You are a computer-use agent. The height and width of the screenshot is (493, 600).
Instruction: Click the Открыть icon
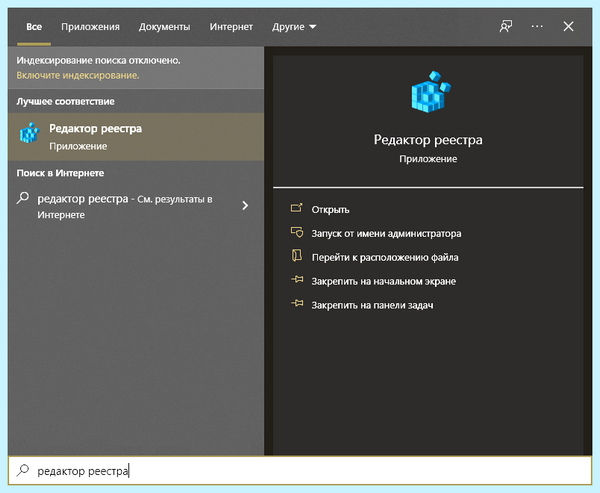coord(297,209)
